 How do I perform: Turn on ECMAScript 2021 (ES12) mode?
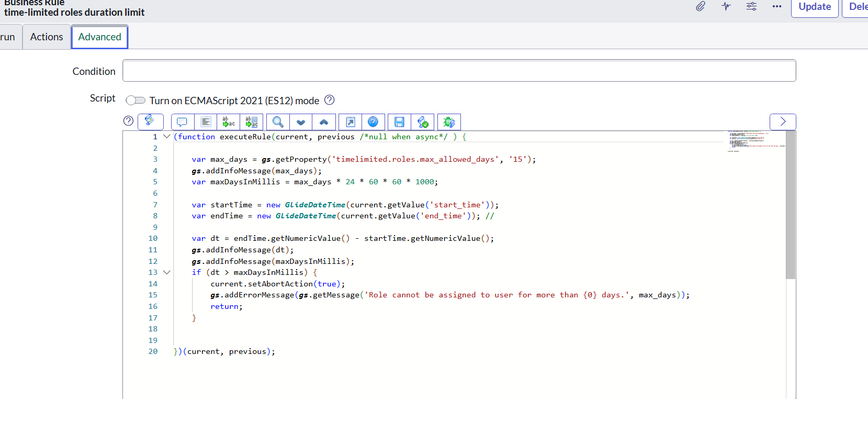(136, 101)
